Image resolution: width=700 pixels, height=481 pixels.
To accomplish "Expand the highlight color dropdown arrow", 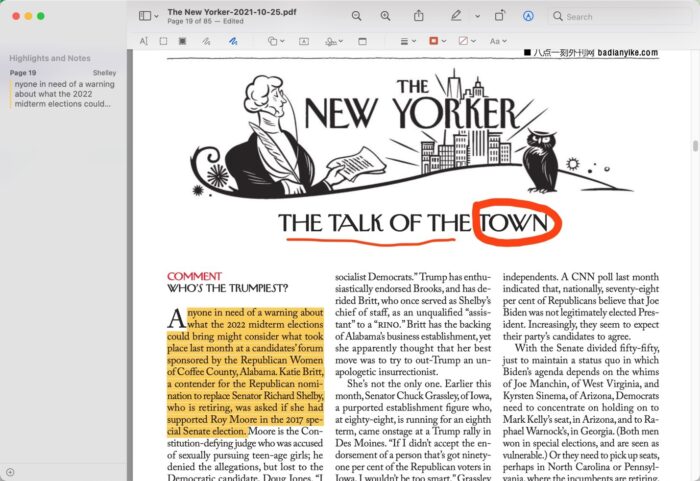I will point(477,16).
